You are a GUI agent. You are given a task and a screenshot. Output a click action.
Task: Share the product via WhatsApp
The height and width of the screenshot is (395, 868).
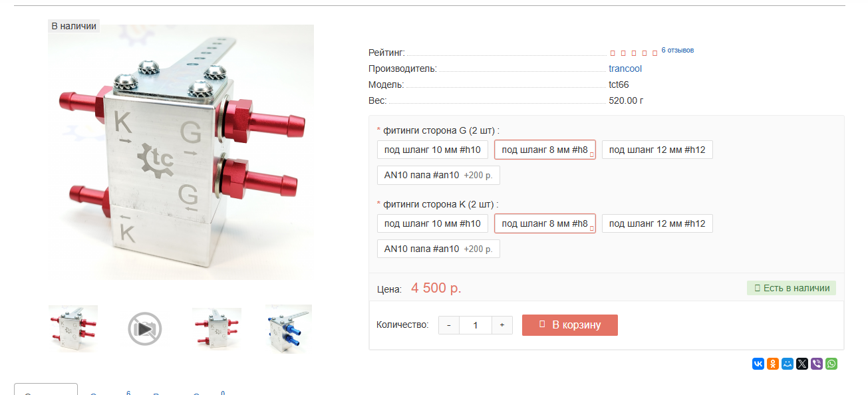[831, 364]
